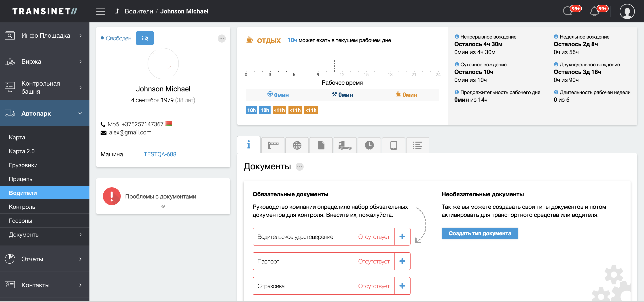This screenshot has height=302, width=644.
Task: Toggle the hamburger sidebar menu
Action: tap(100, 11)
